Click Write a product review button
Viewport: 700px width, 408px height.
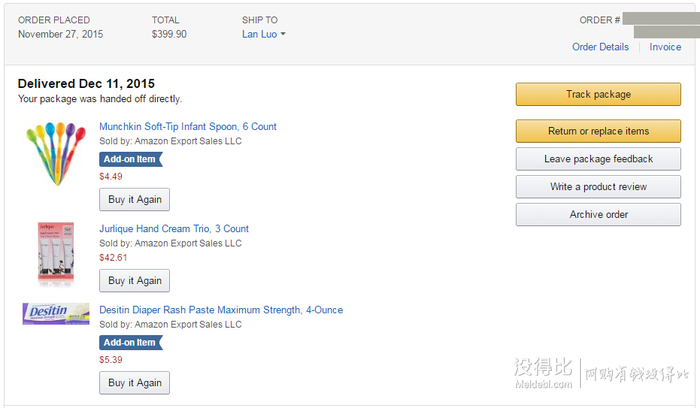point(598,187)
